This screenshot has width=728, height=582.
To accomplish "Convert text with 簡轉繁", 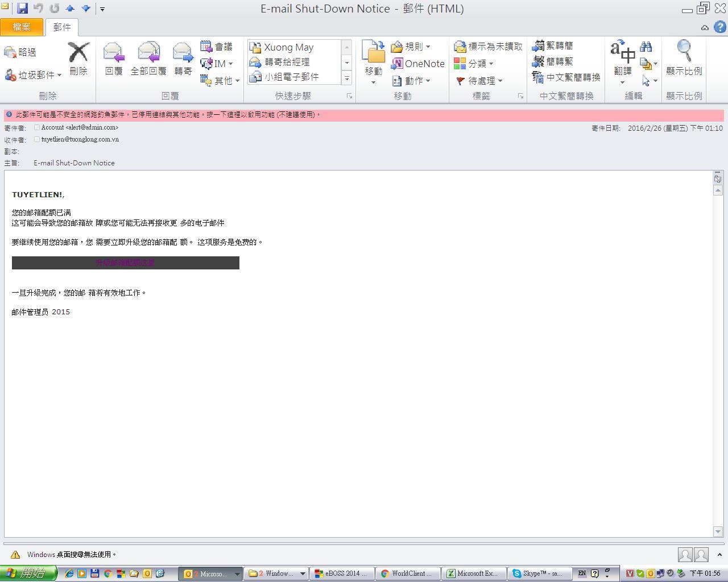I will 552,61.
